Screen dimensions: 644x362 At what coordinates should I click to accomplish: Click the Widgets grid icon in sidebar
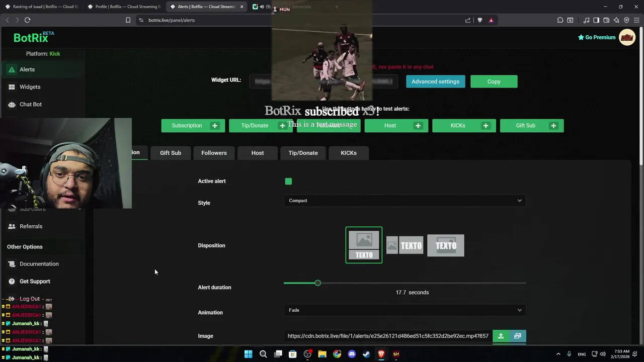pos(12,87)
